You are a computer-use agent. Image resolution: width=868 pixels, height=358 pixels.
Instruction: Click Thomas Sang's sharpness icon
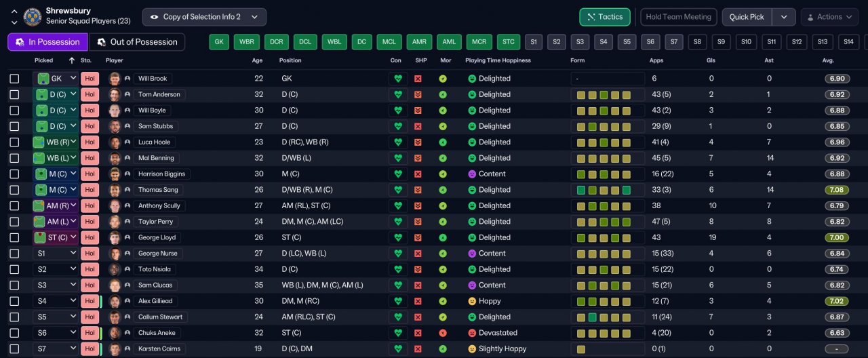[x=418, y=190]
